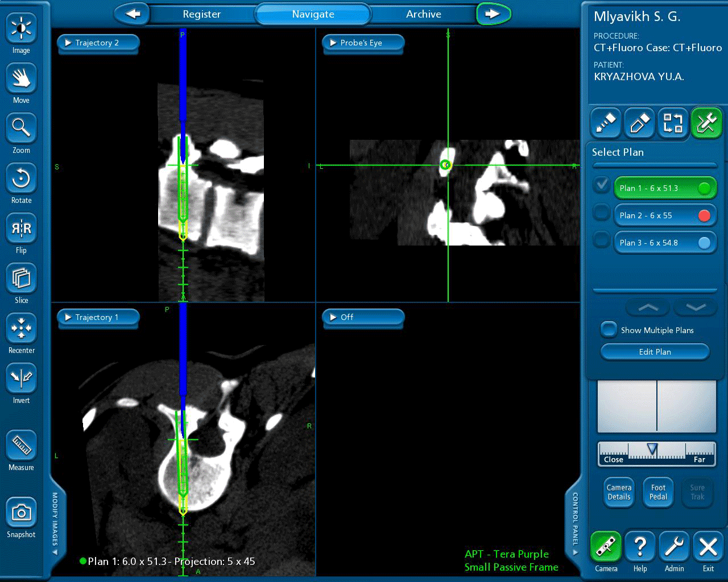Click the green color dot of Plan 1
This screenshot has height=582, width=728.
pos(704,188)
